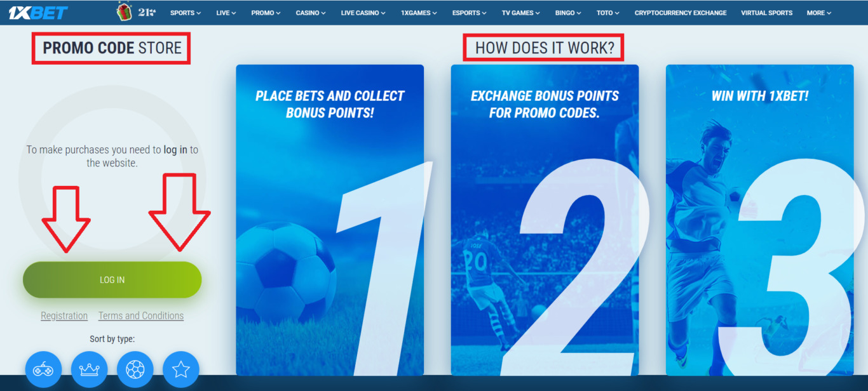Go to Virtual Sports
868x391 pixels.
[x=766, y=13]
